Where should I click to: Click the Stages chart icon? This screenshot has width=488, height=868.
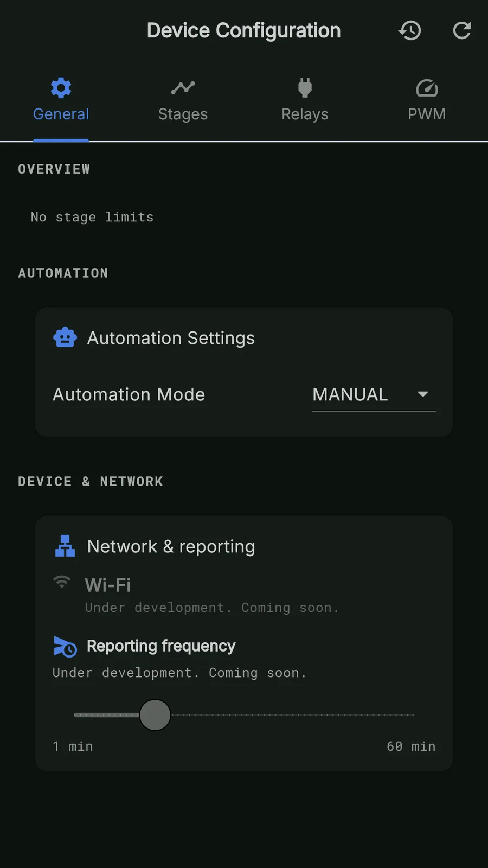183,87
